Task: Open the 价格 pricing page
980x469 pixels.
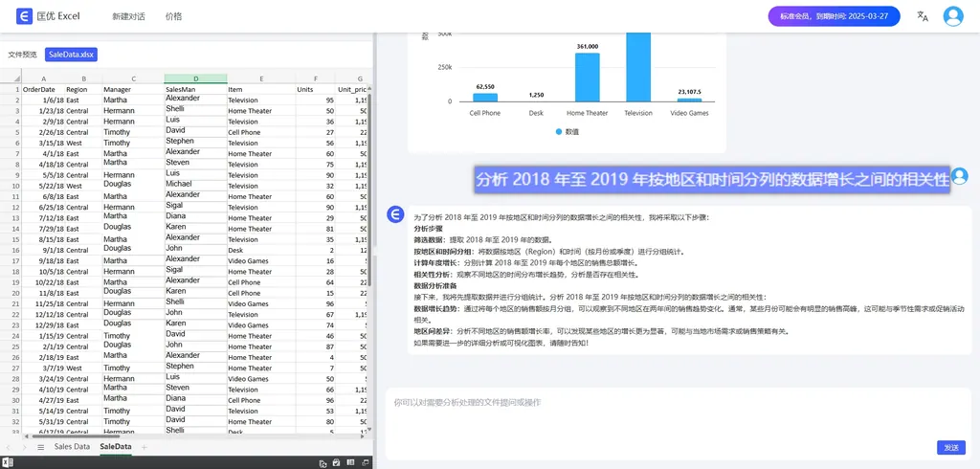Action: tap(173, 16)
